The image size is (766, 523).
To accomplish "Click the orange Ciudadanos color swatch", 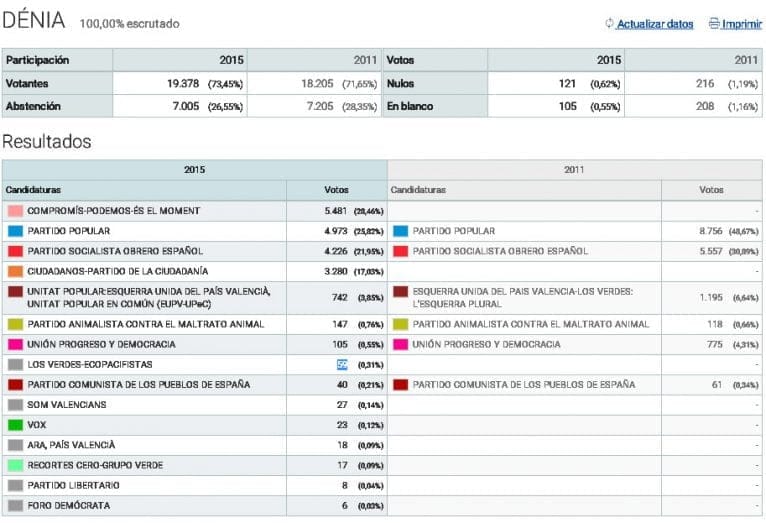I will [x=15, y=271].
